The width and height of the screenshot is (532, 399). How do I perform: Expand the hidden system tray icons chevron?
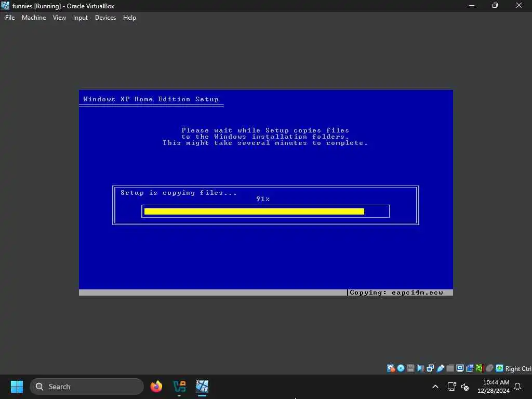click(435, 387)
